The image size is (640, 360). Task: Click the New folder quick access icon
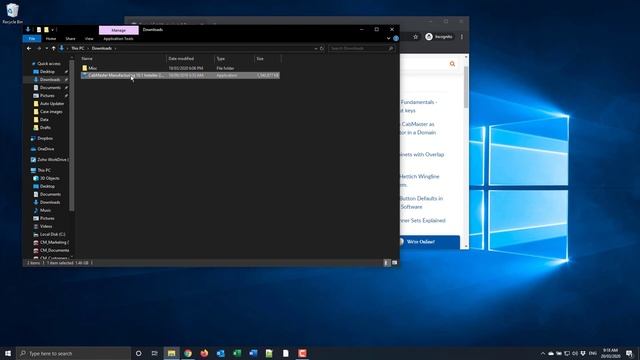46,30
